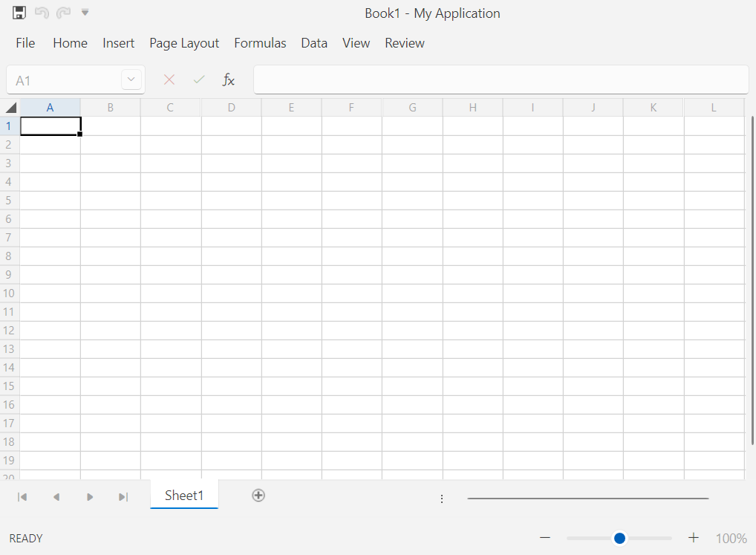
Task: Save the workbook using the Save icon
Action: 18,12
